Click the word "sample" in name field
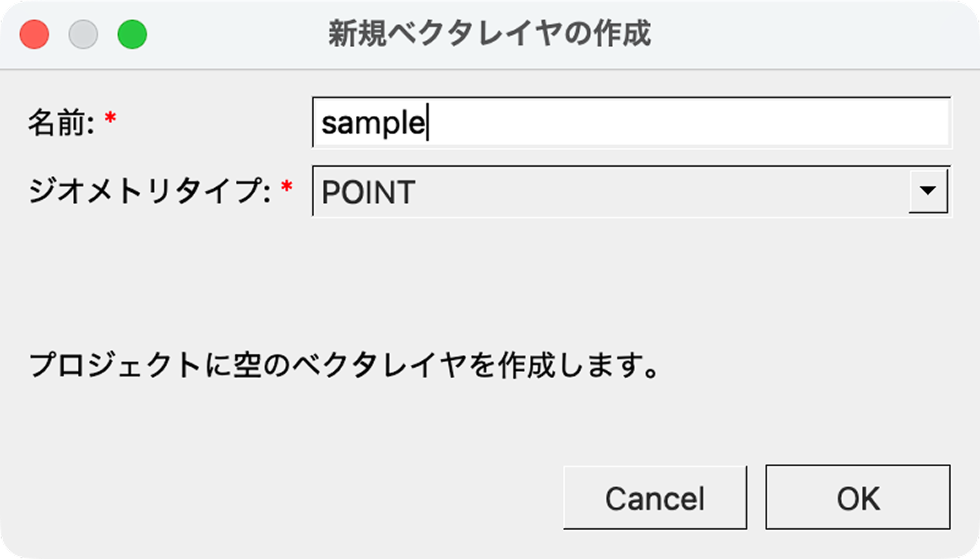The height and width of the screenshot is (559, 980). [x=372, y=124]
